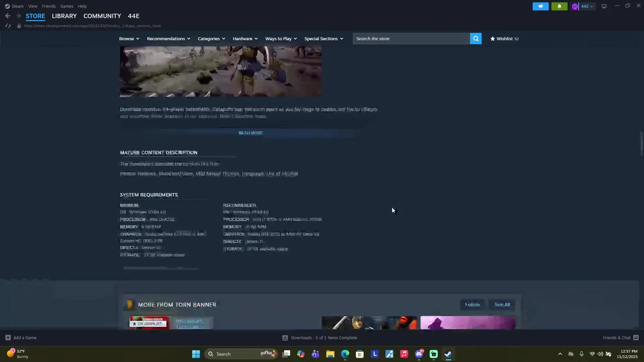Click the 44E profile avatar
The height and width of the screenshot is (362, 644).
575,6
